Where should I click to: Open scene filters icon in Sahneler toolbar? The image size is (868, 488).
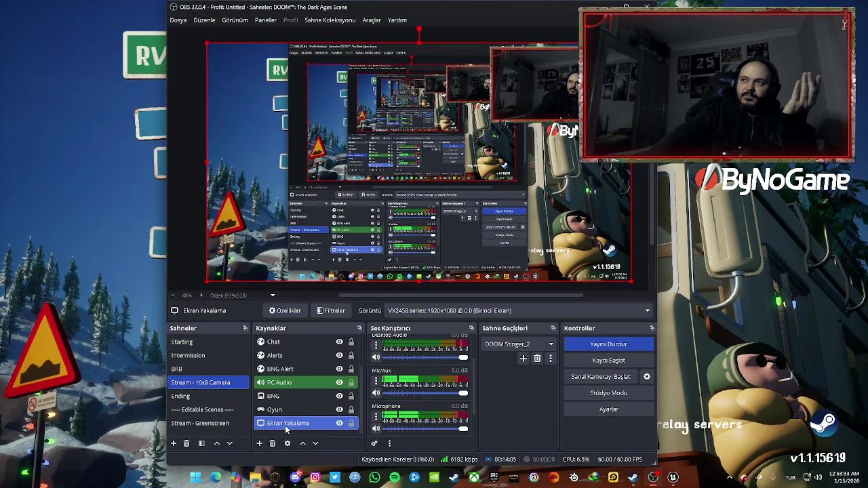point(201,443)
